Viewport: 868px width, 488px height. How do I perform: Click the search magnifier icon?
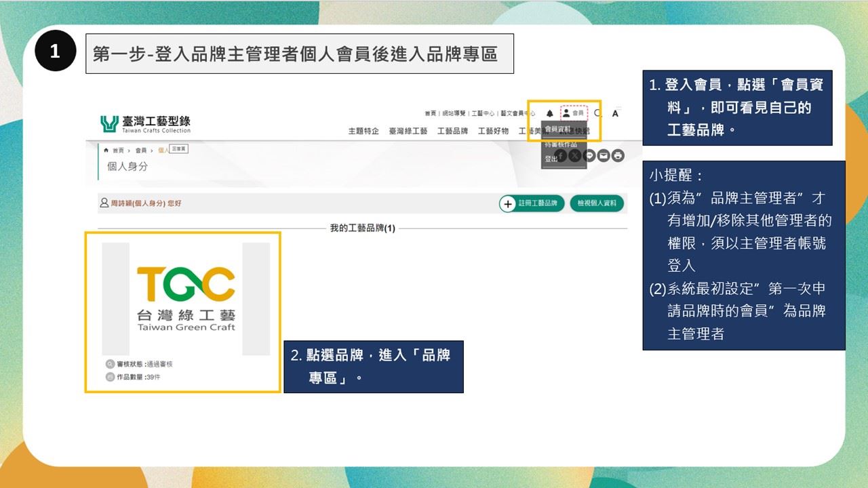click(x=598, y=113)
